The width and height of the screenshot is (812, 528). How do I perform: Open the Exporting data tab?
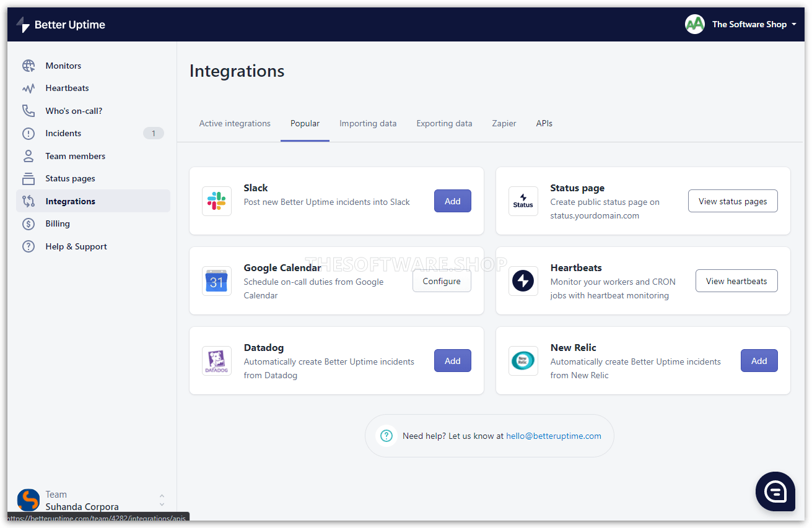(444, 123)
